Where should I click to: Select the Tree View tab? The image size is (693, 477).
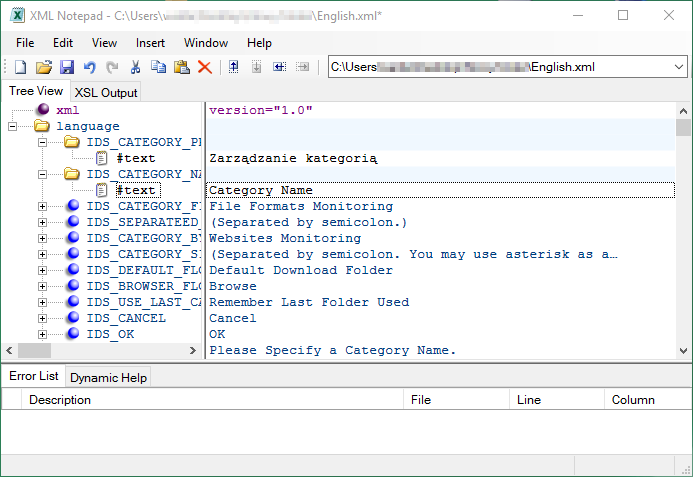coord(36,91)
